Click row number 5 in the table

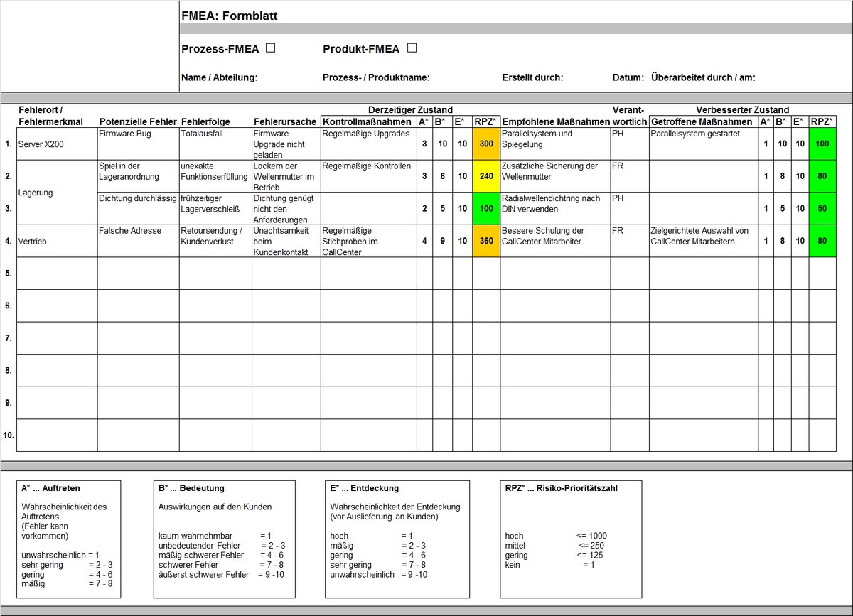pos(9,274)
